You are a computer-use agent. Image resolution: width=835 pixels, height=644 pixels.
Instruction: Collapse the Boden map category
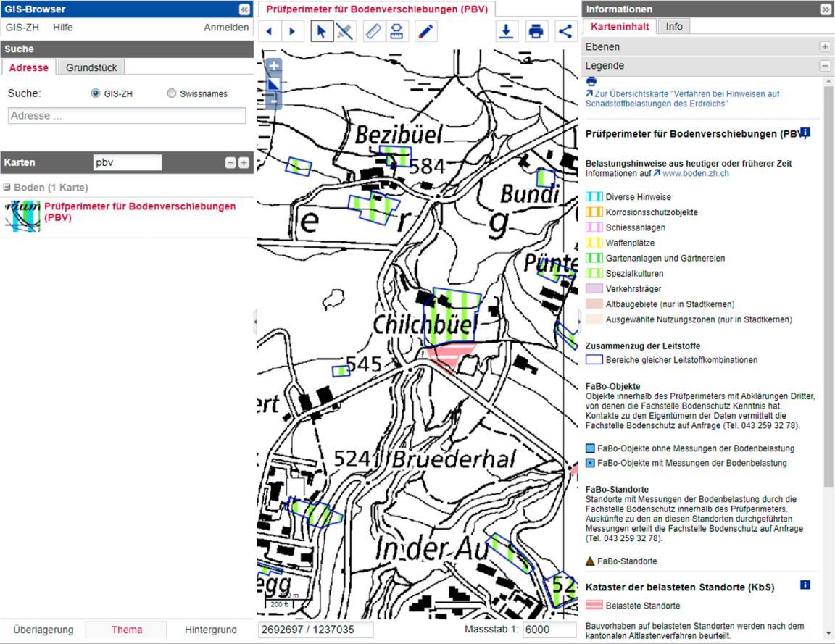click(7, 188)
